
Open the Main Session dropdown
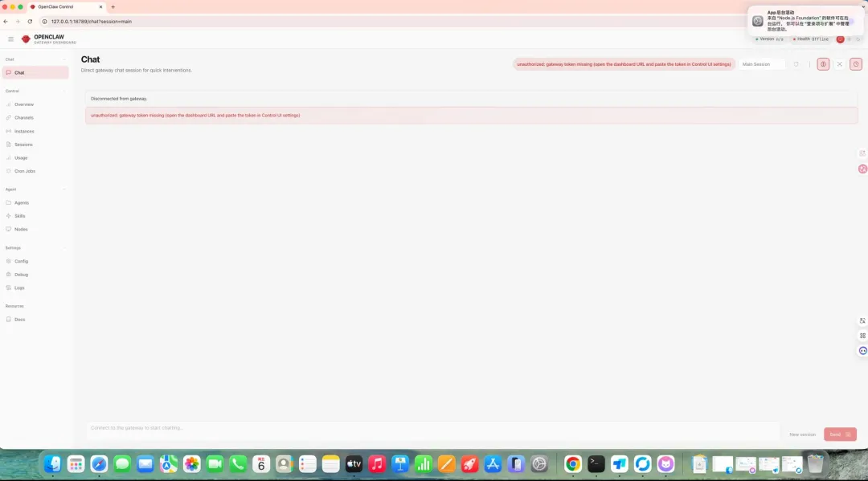(x=762, y=64)
